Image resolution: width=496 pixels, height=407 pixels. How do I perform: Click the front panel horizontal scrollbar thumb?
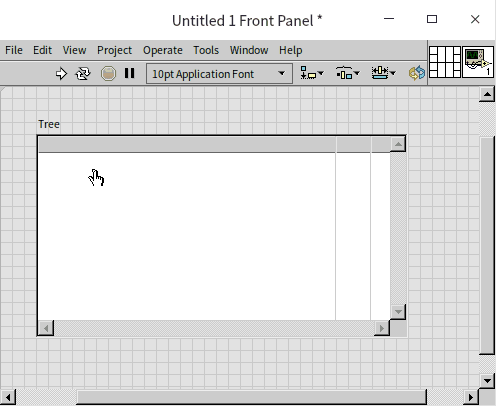tap(252, 397)
